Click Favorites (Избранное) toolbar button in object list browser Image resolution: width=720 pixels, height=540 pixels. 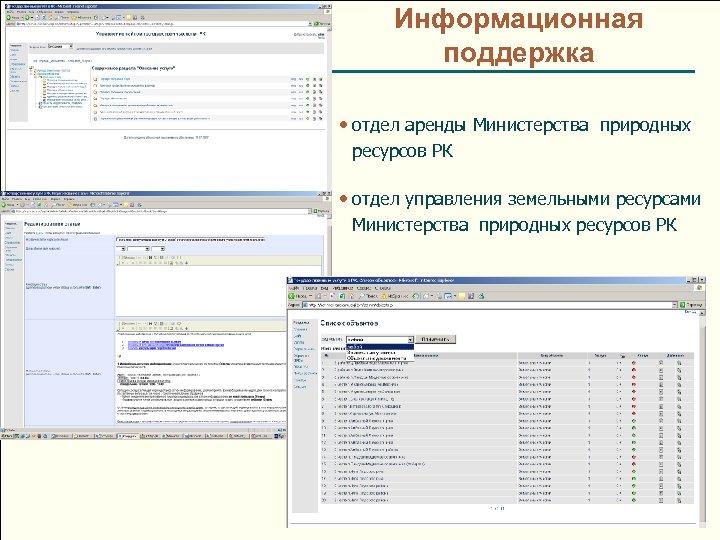(x=395, y=296)
